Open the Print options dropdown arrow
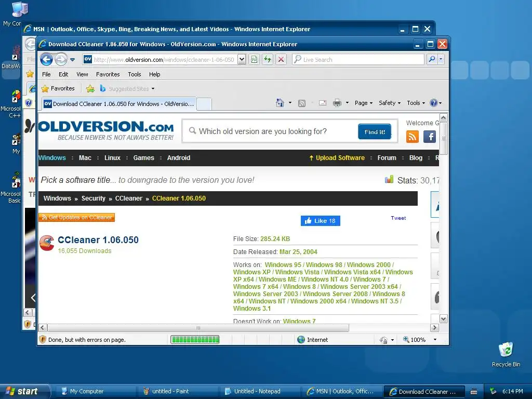 tap(347, 103)
